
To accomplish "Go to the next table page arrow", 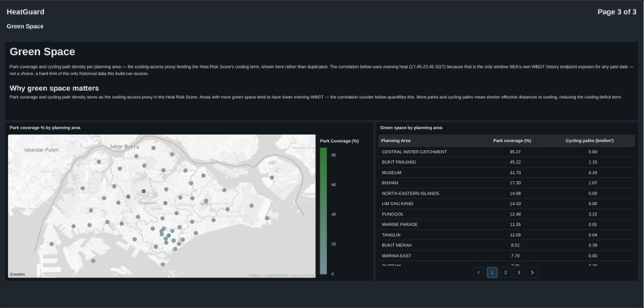I will pos(532,272).
